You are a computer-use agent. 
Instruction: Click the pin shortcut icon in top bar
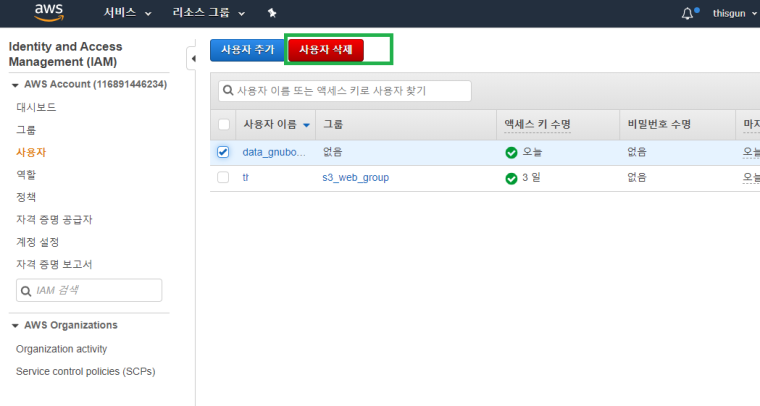point(272,13)
